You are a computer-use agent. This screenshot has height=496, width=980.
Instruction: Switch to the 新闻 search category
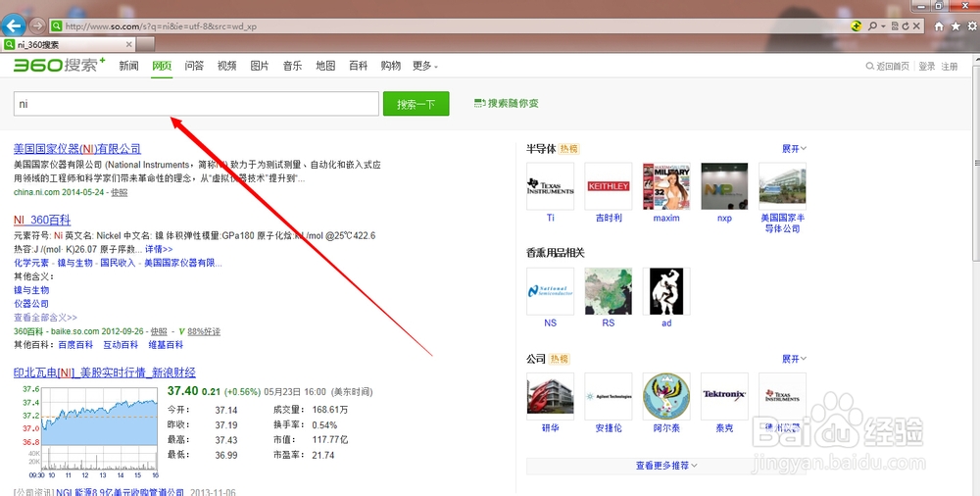tap(128, 66)
